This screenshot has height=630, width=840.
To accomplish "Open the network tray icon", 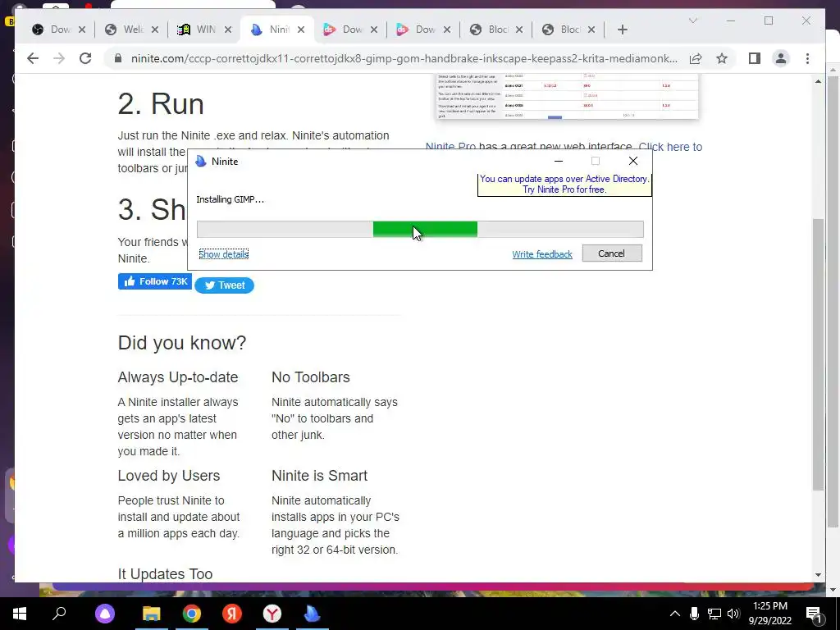I will (714, 614).
